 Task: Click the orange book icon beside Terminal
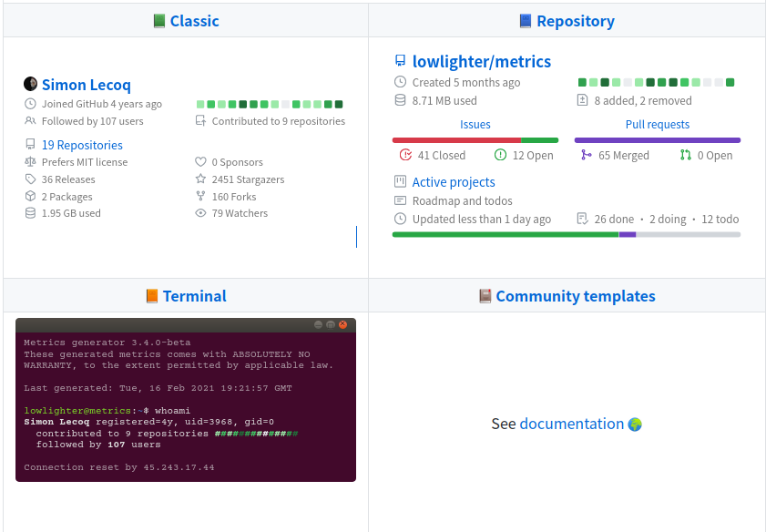tap(152, 296)
